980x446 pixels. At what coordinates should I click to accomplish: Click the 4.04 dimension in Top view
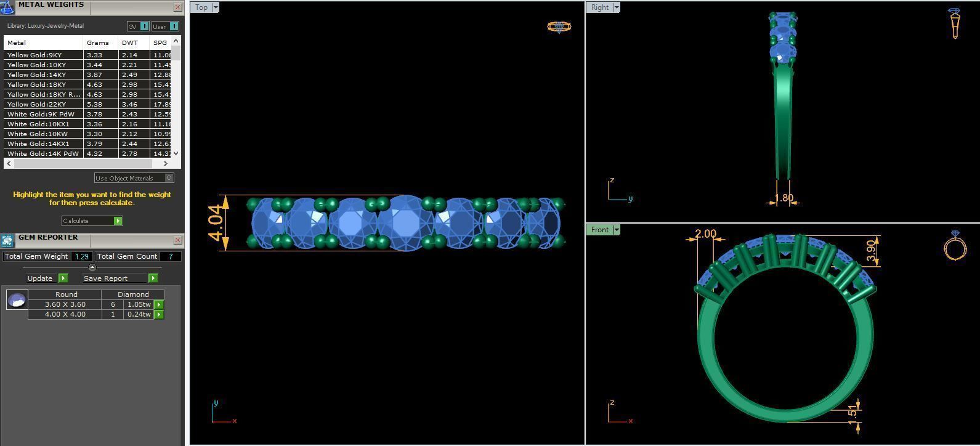pyautogui.click(x=216, y=223)
